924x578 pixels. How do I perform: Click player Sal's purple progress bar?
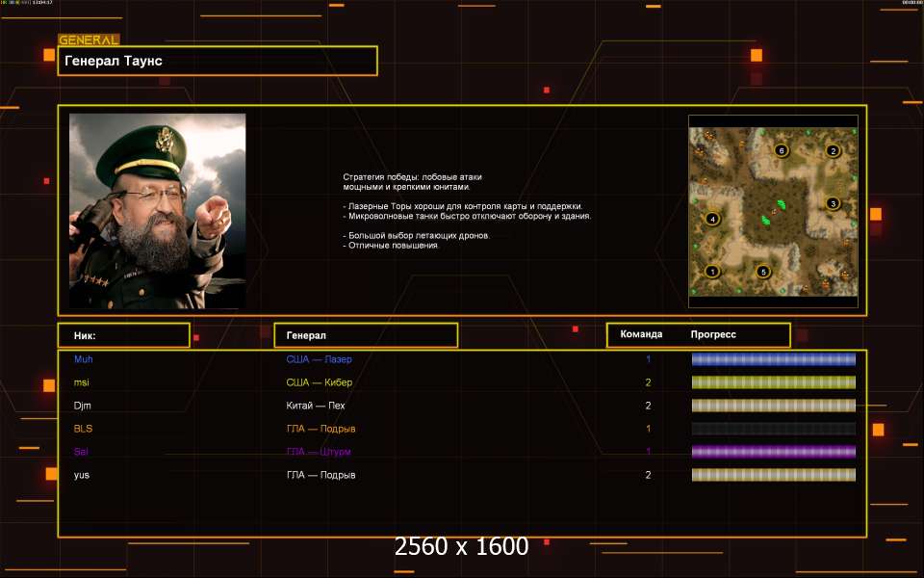[773, 452]
